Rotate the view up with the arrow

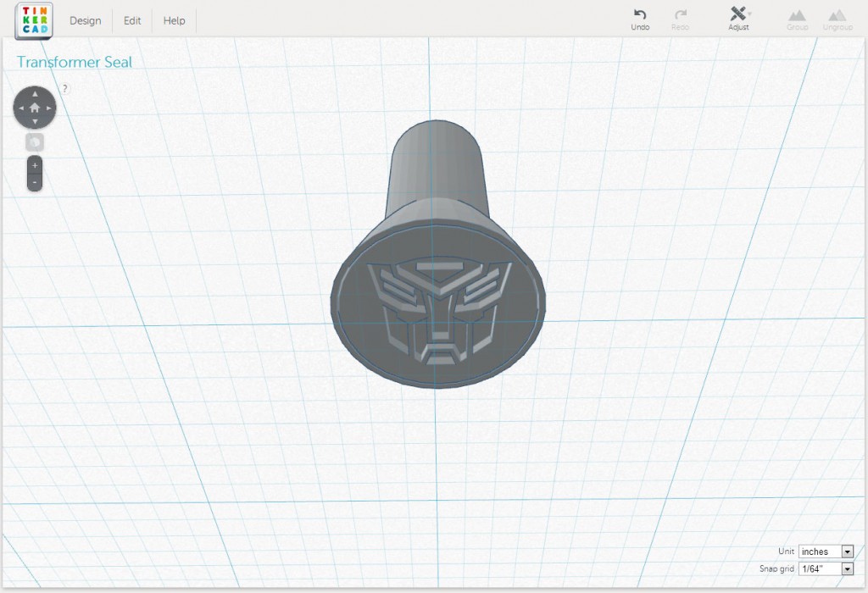[x=35, y=93]
